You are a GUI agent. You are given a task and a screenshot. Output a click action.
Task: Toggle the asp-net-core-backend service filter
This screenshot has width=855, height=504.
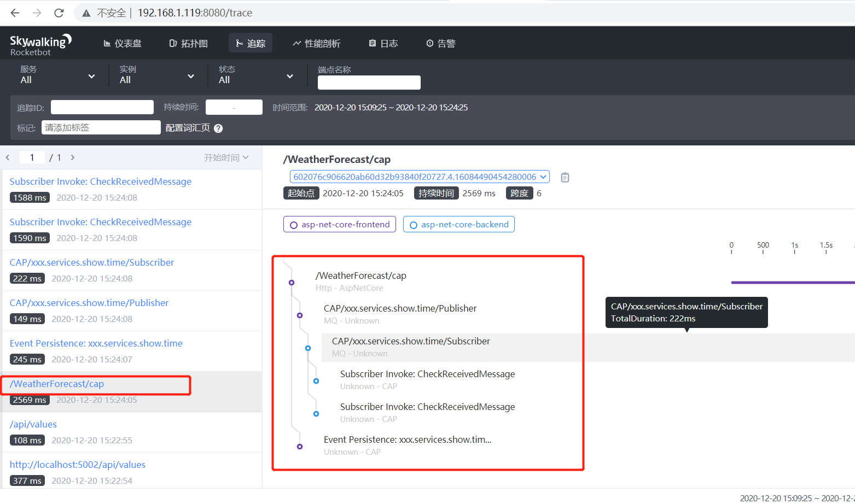(458, 224)
